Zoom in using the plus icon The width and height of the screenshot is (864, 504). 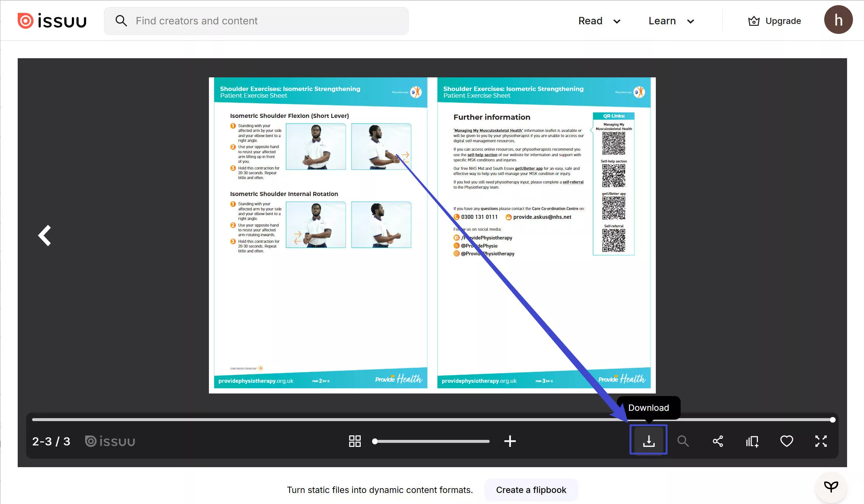pos(510,441)
